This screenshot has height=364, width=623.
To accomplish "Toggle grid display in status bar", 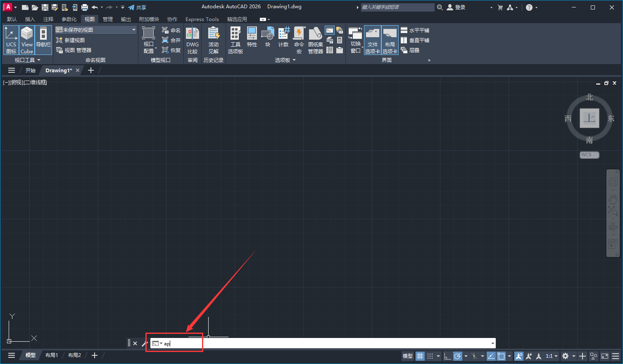I will (420, 356).
